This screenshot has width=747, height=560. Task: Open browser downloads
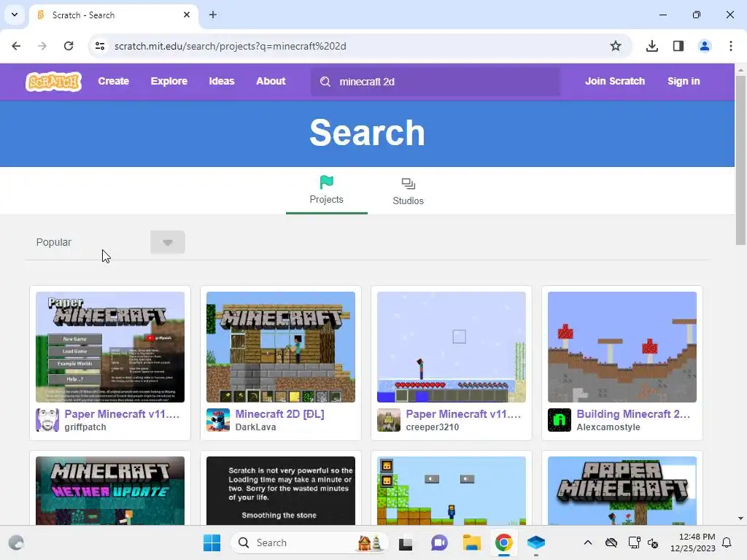[651, 46]
